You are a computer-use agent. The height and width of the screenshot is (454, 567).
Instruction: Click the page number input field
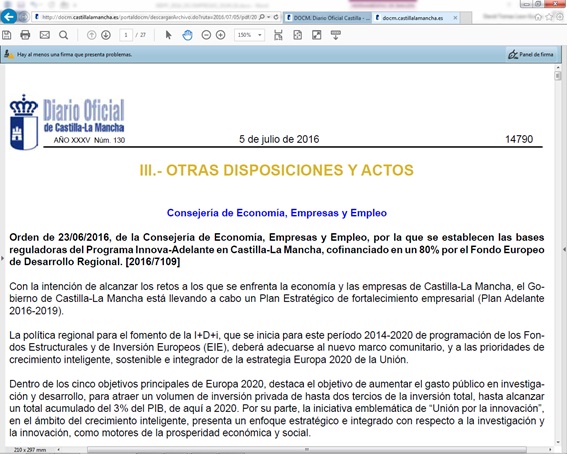(x=126, y=35)
